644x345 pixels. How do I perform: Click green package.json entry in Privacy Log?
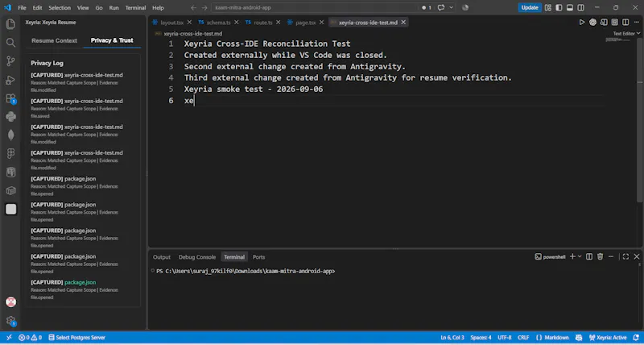pos(80,282)
